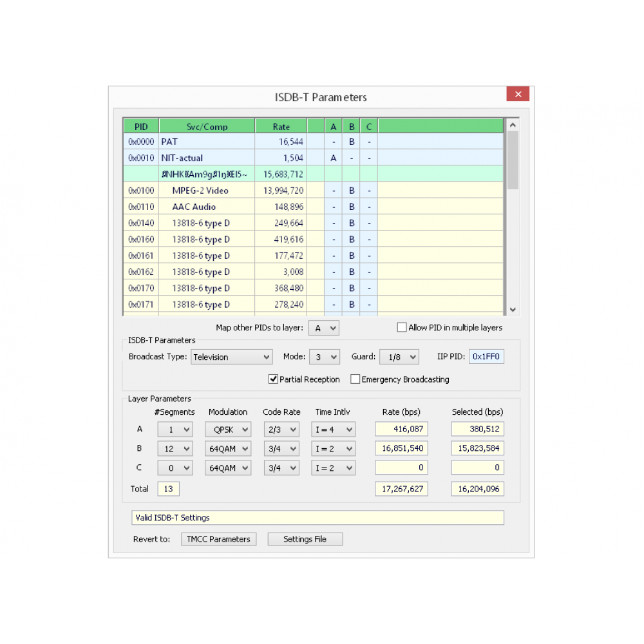644x644 pixels.
Task: Open Layer C Time Intlv dropdown
Action: point(334,468)
